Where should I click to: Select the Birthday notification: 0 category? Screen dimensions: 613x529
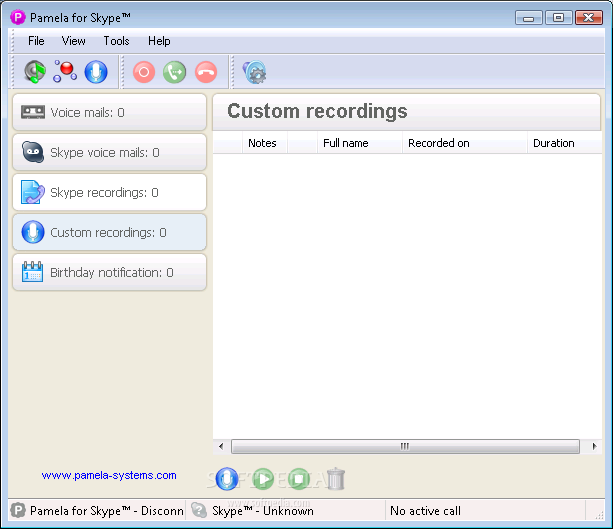tap(109, 272)
